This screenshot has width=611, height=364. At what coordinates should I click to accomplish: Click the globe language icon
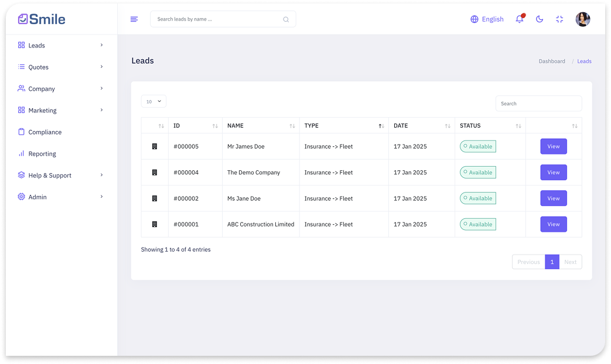tap(475, 19)
